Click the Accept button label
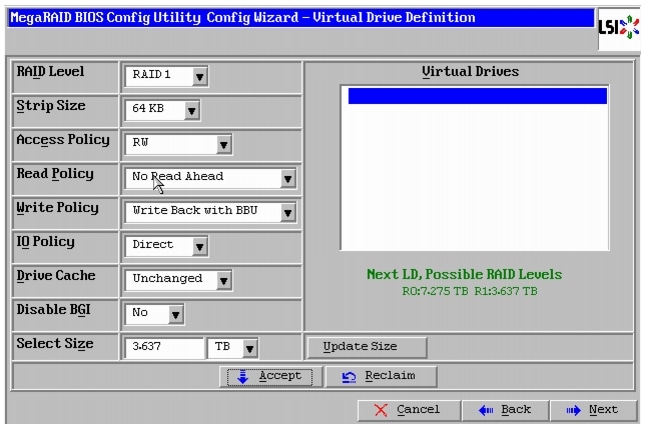 pyautogui.click(x=280, y=376)
